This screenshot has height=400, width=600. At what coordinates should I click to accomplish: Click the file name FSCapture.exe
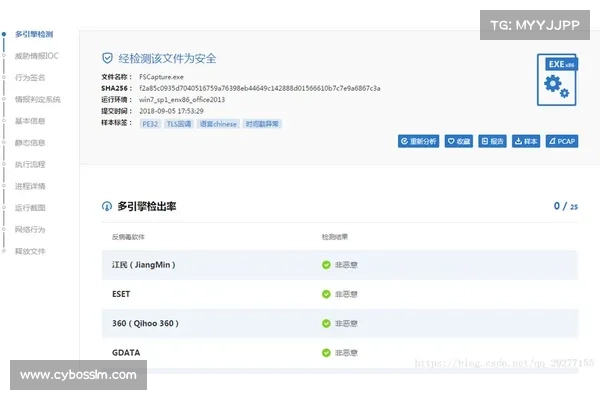point(161,77)
